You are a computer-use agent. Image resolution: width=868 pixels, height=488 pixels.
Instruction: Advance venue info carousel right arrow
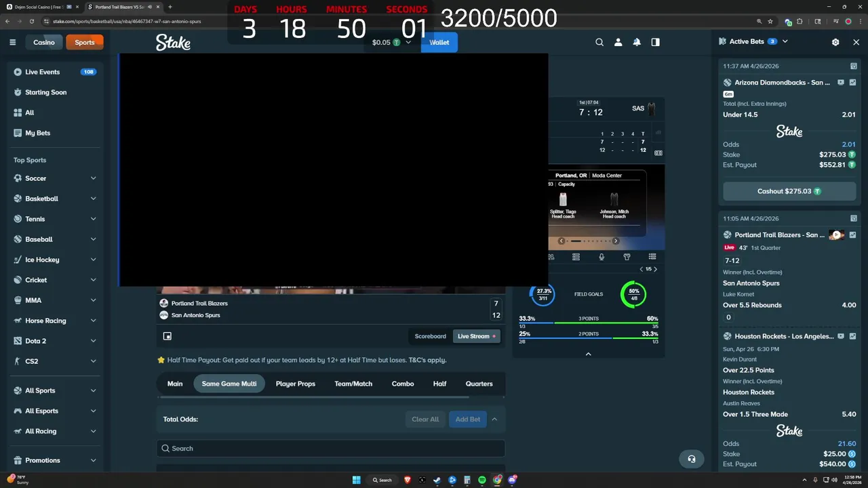tap(616, 241)
